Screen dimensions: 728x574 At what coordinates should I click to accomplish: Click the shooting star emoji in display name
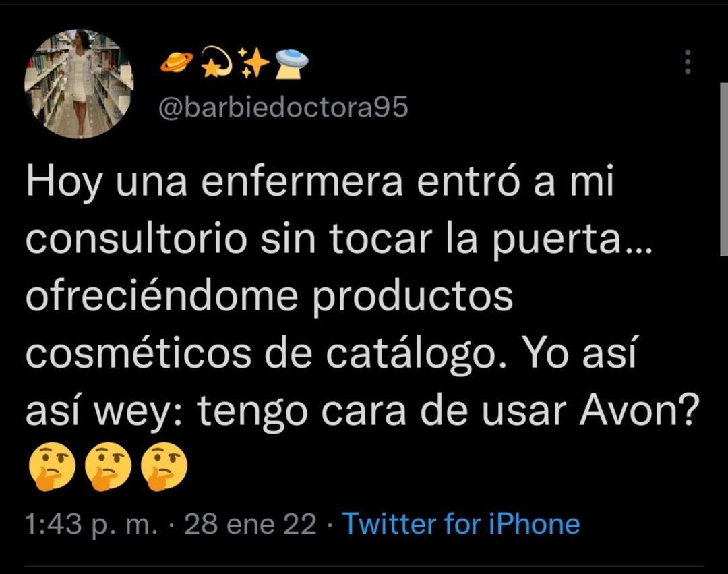tap(217, 62)
